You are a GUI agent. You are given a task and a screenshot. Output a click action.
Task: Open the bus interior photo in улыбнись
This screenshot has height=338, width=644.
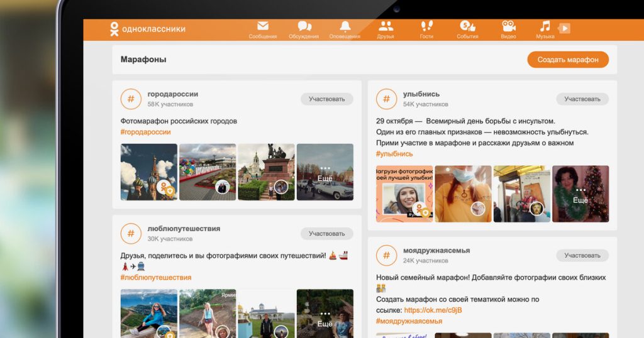click(521, 194)
